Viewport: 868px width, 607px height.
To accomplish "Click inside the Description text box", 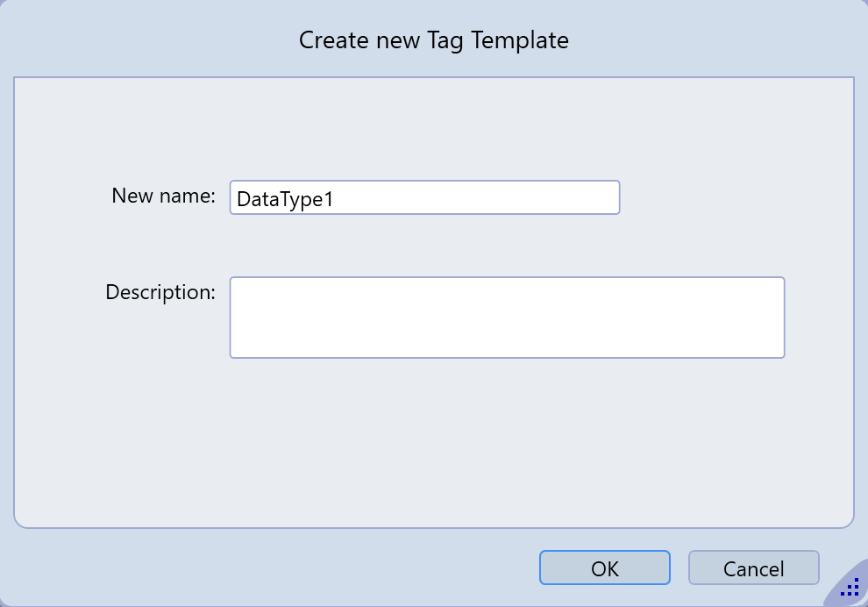I will (x=507, y=318).
